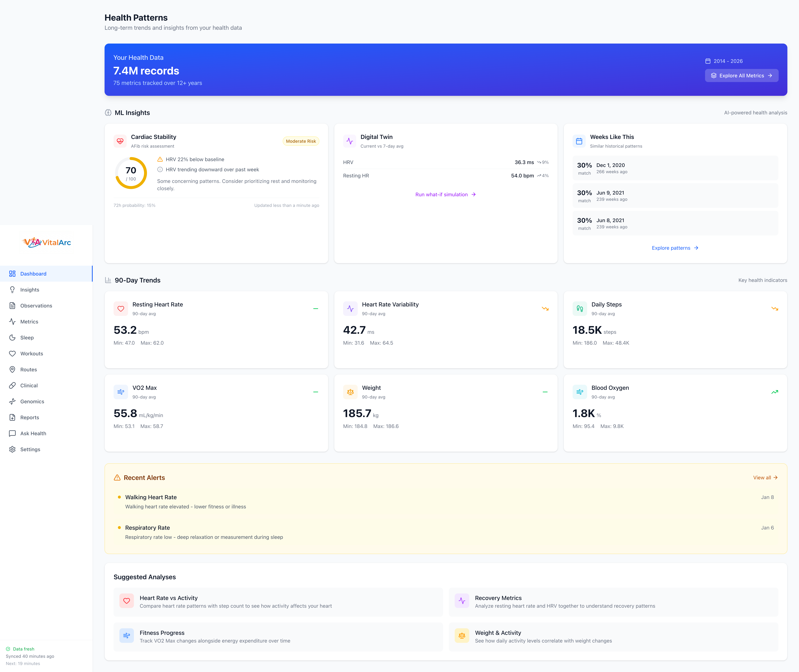This screenshot has height=672, width=799.
Task: Click the VitalArc logo in sidebar
Action: [x=46, y=242]
